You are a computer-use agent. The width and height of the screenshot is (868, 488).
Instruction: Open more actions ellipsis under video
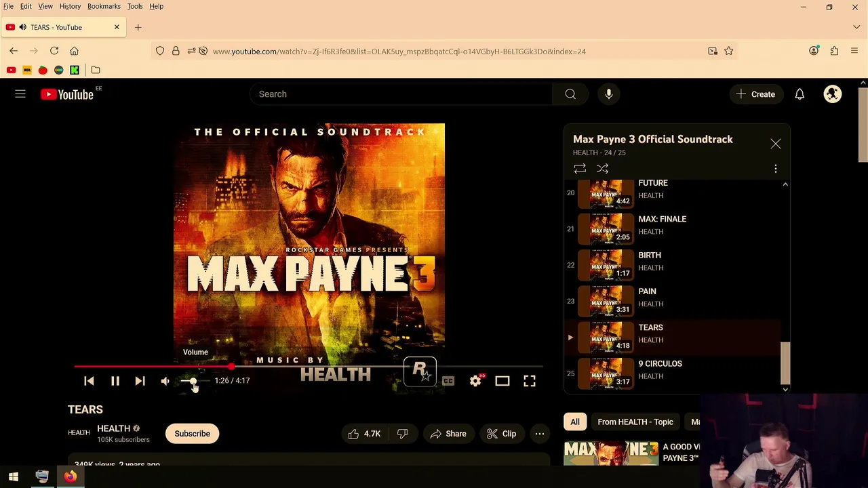540,434
